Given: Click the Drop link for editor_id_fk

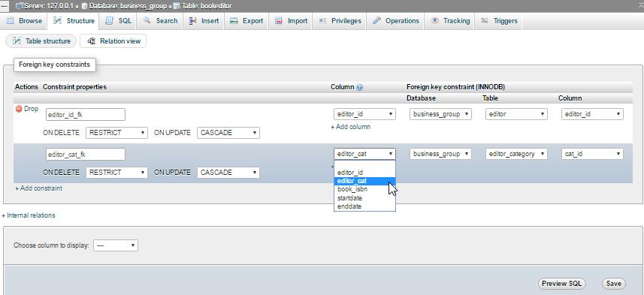Looking at the screenshot, I should (32, 109).
